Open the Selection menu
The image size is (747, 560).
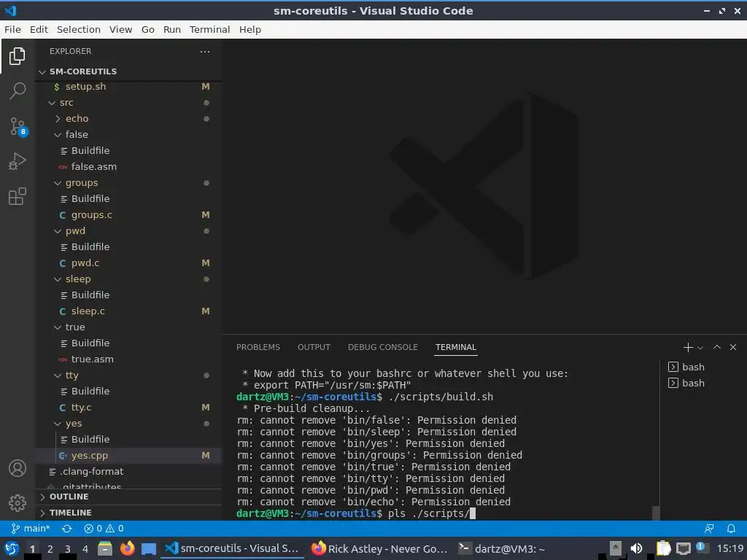(79, 29)
